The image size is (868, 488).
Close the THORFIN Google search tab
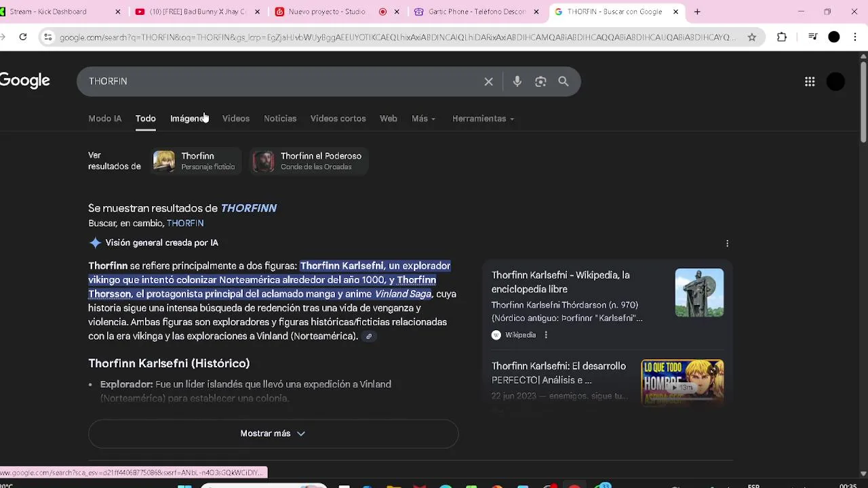[x=676, y=12]
